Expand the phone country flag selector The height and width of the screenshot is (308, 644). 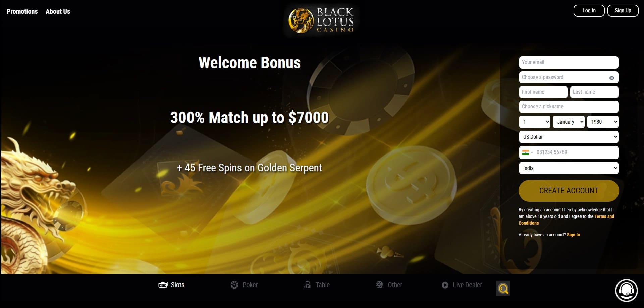pyautogui.click(x=528, y=152)
